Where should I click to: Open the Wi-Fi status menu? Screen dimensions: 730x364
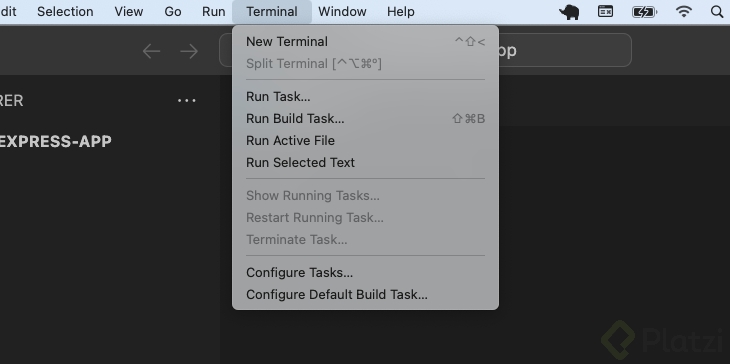click(683, 12)
